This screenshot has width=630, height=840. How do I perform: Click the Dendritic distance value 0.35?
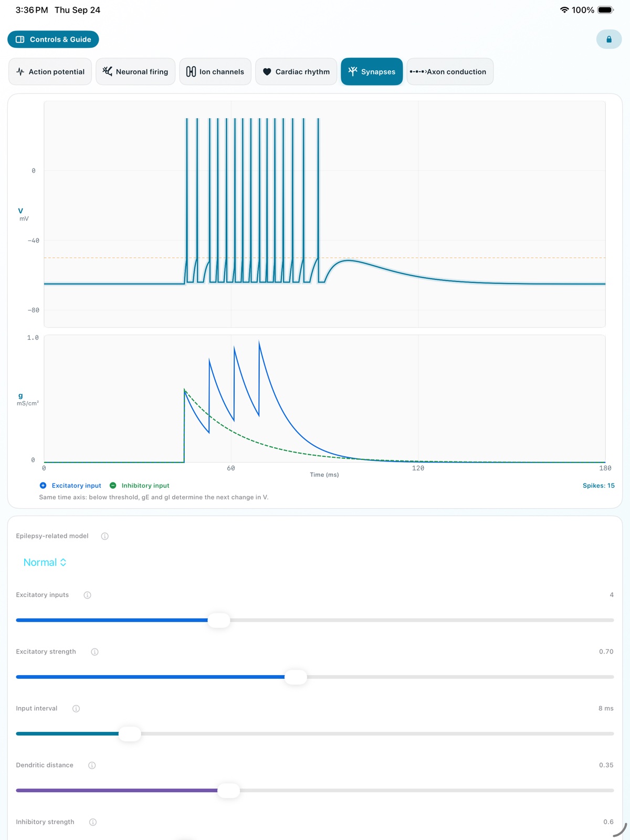pyautogui.click(x=606, y=765)
